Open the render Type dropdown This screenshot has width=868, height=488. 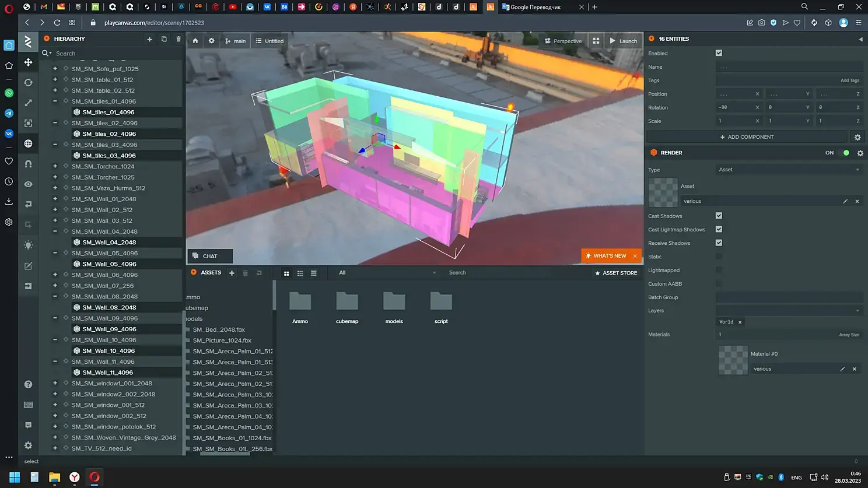point(789,170)
